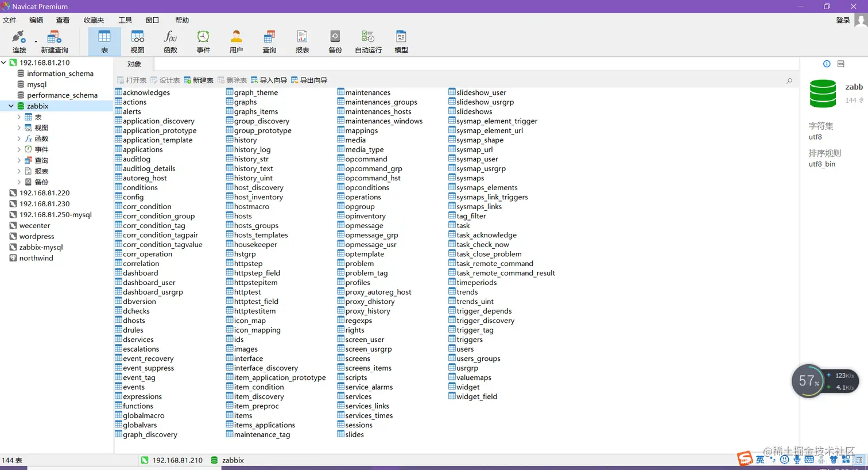
Task: Click the 导入向导 button
Action: [x=269, y=80]
